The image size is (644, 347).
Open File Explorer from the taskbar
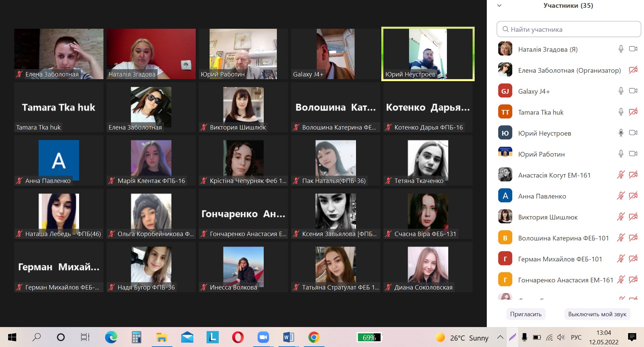pyautogui.click(x=162, y=337)
